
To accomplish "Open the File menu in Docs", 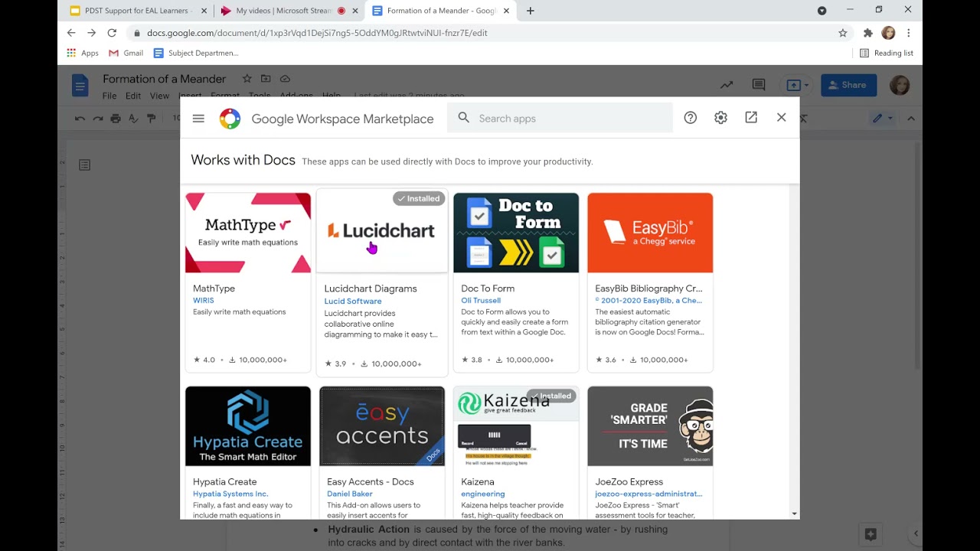I will click(109, 96).
